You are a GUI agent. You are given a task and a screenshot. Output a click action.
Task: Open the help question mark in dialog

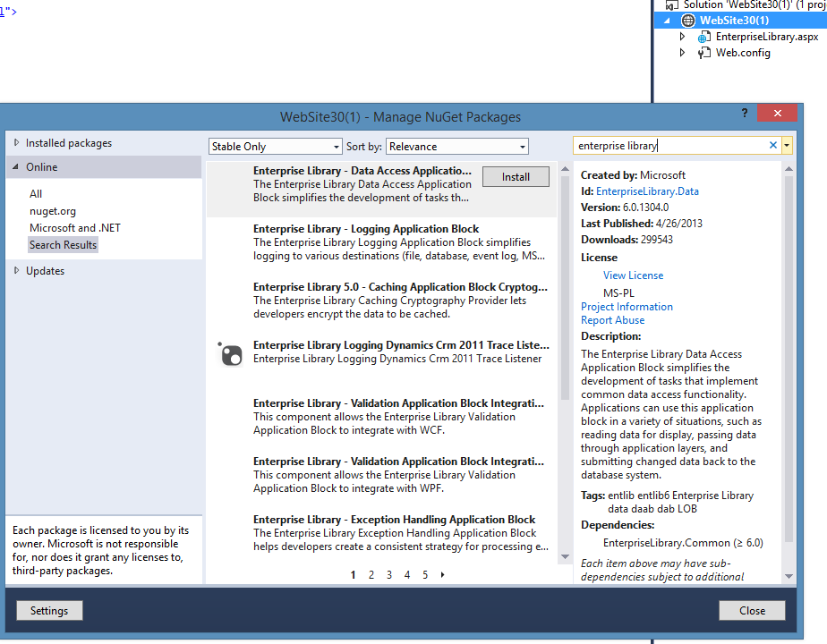pos(744,113)
